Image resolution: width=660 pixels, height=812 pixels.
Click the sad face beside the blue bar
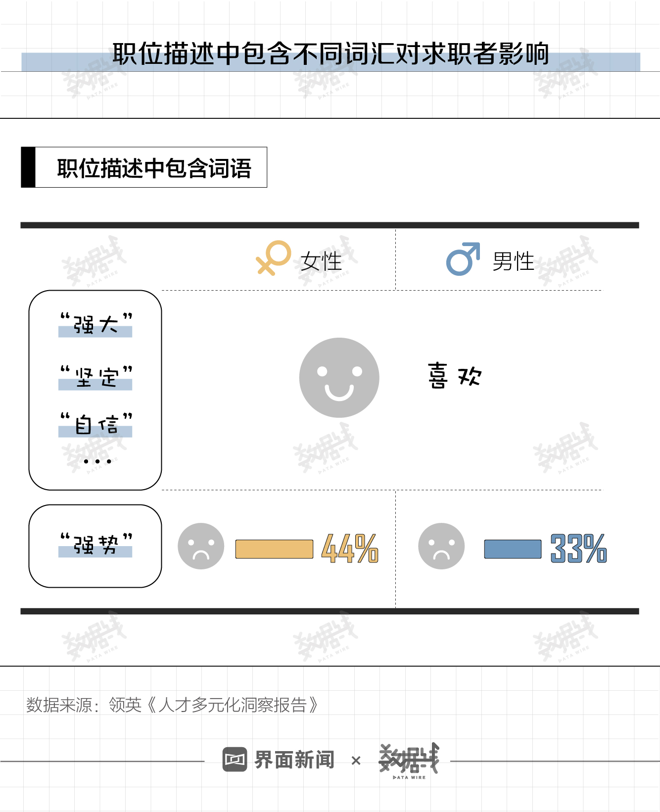pos(441,546)
